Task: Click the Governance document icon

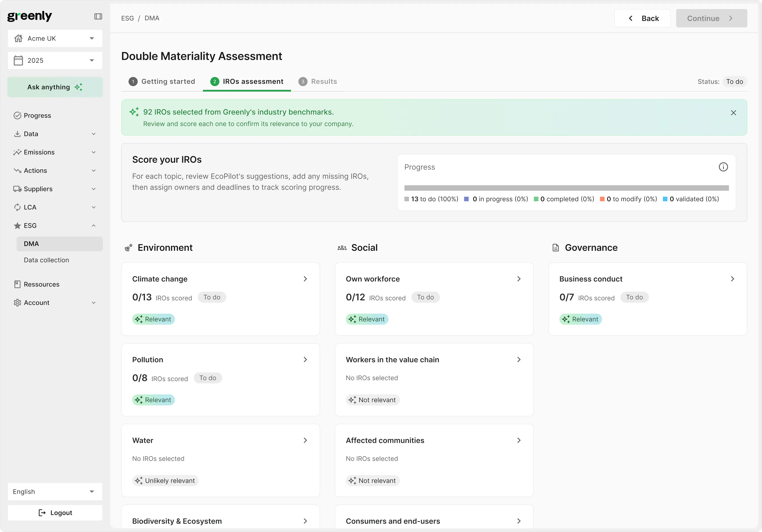Action: coord(556,248)
